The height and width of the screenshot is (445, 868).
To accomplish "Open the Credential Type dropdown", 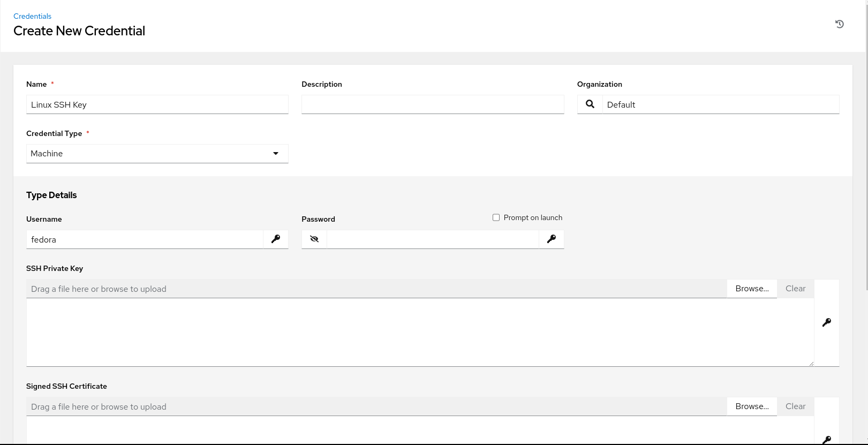I will coord(157,154).
